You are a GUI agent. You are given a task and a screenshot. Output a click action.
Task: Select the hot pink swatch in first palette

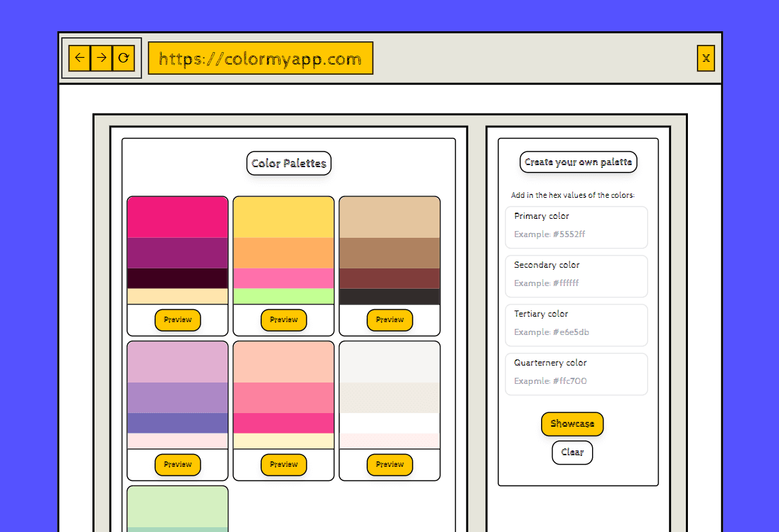(x=177, y=217)
